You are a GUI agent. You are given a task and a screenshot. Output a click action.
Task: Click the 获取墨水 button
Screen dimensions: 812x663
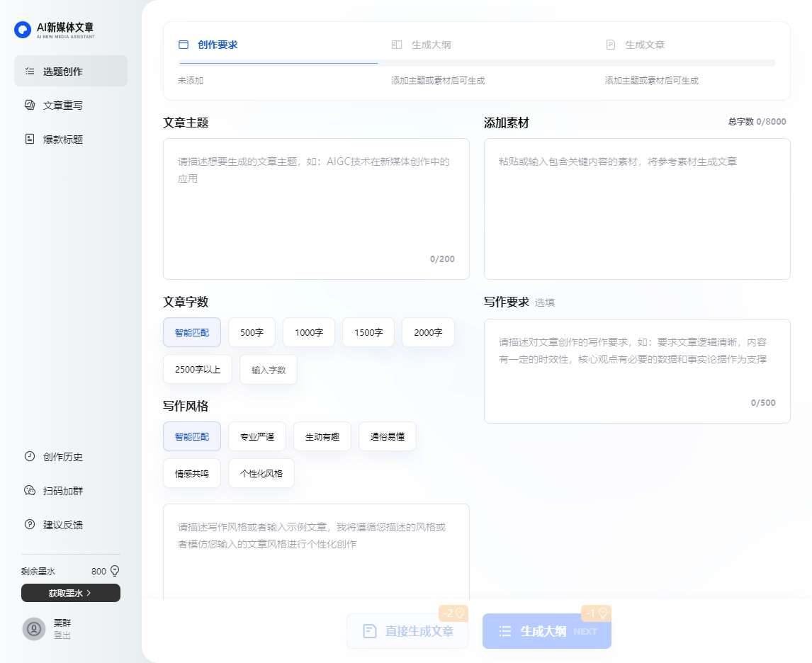point(70,593)
